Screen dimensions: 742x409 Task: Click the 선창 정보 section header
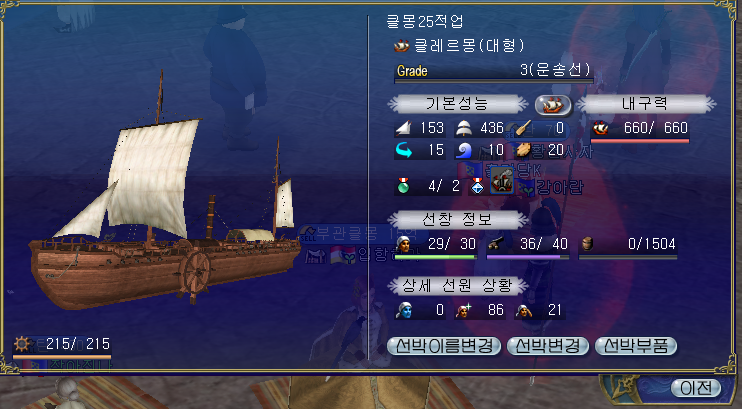click(457, 220)
